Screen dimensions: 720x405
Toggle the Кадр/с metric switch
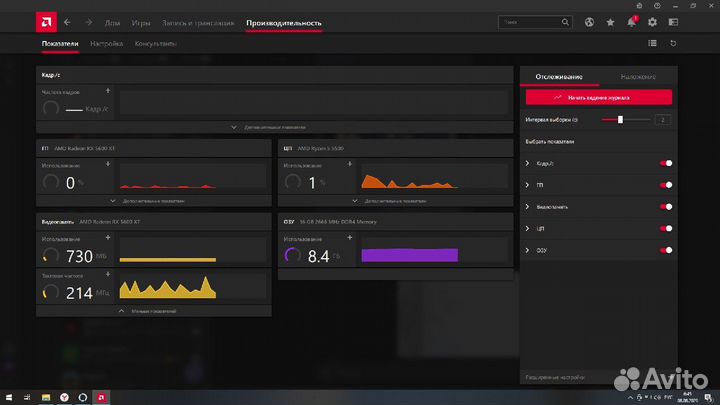pos(664,163)
